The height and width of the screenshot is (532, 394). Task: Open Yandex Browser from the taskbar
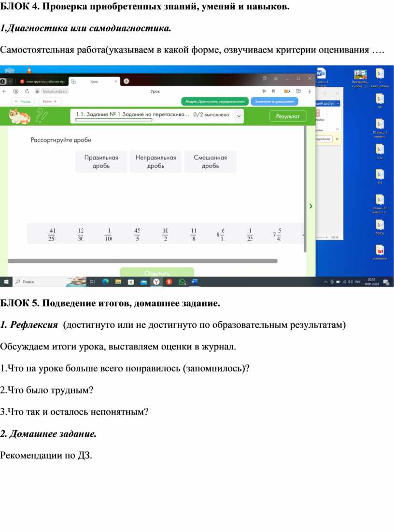click(x=156, y=281)
